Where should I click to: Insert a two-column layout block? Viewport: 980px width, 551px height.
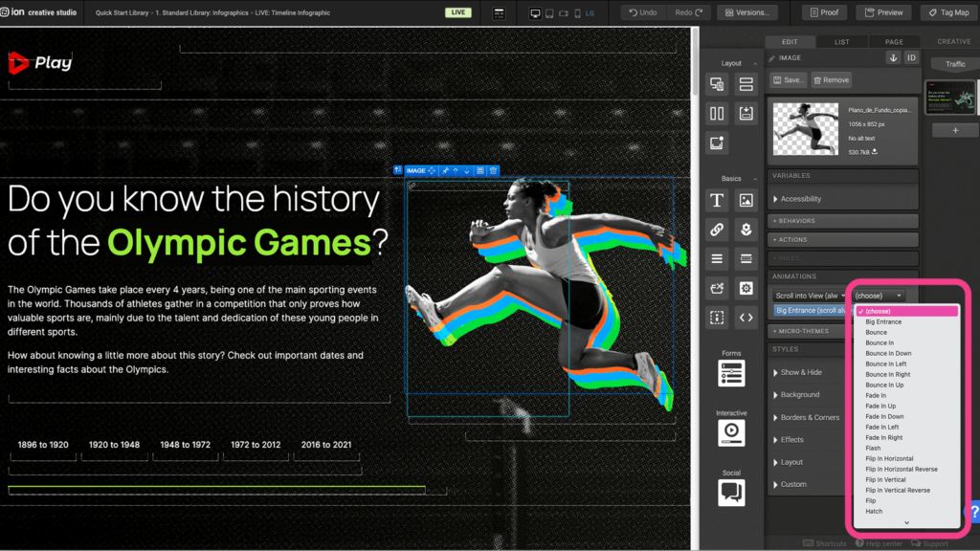pyautogui.click(x=717, y=113)
